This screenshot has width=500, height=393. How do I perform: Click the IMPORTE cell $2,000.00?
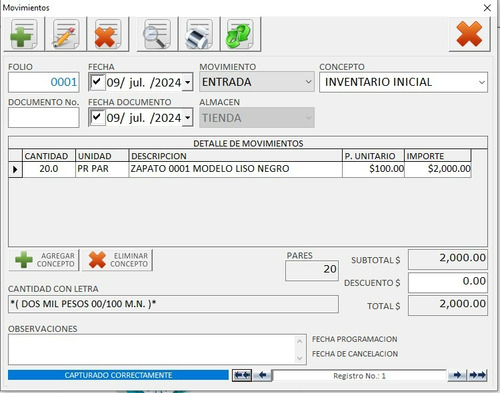(x=438, y=169)
